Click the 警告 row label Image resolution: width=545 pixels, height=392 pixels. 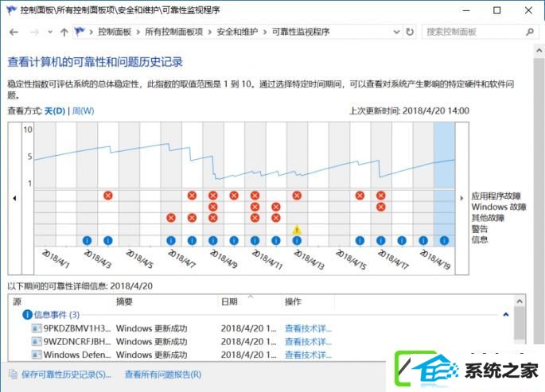click(480, 229)
